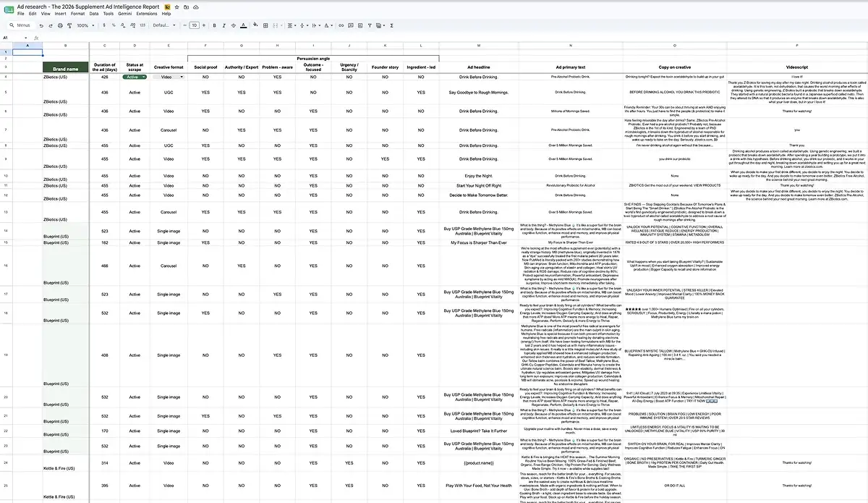Insert a comment
868x503 pixels.
tap(350, 25)
